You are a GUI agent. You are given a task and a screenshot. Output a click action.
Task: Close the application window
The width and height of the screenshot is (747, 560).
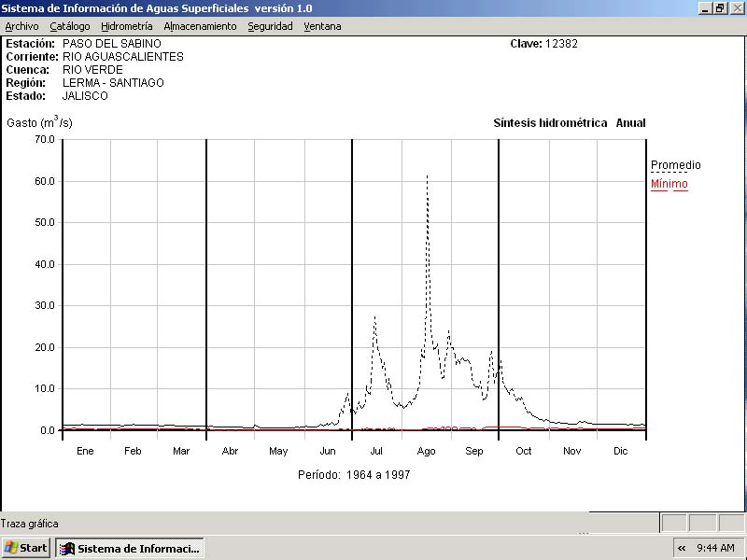click(x=736, y=7)
